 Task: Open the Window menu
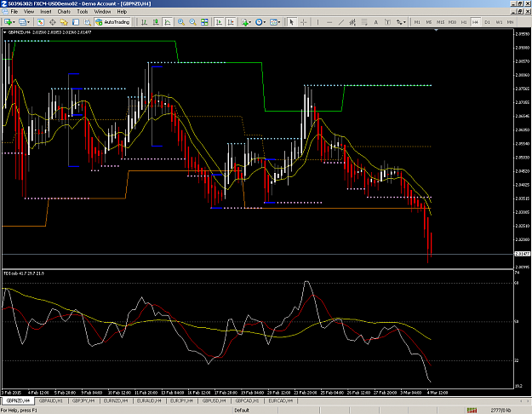pos(102,12)
